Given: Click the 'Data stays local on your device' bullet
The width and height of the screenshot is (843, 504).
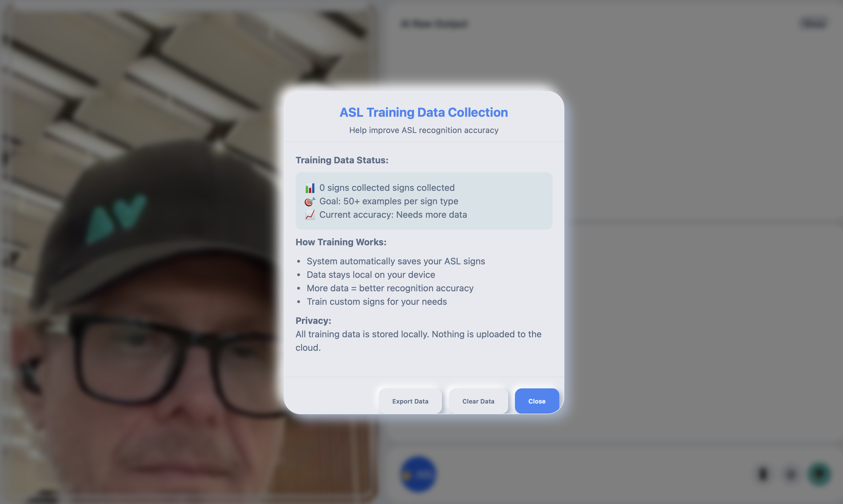Looking at the screenshot, I should tap(370, 274).
